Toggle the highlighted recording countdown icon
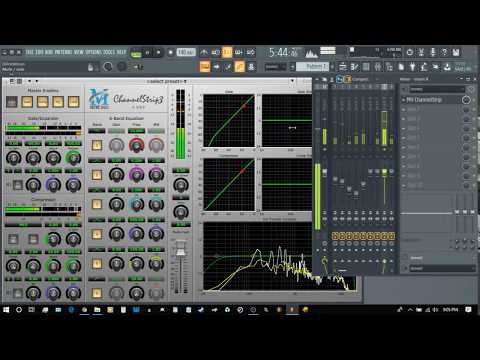Screen dimensions: 480x360 click(x=227, y=52)
